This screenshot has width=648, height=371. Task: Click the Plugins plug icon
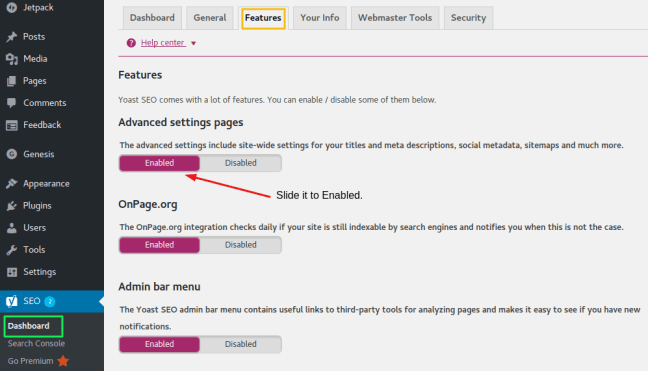pos(12,206)
